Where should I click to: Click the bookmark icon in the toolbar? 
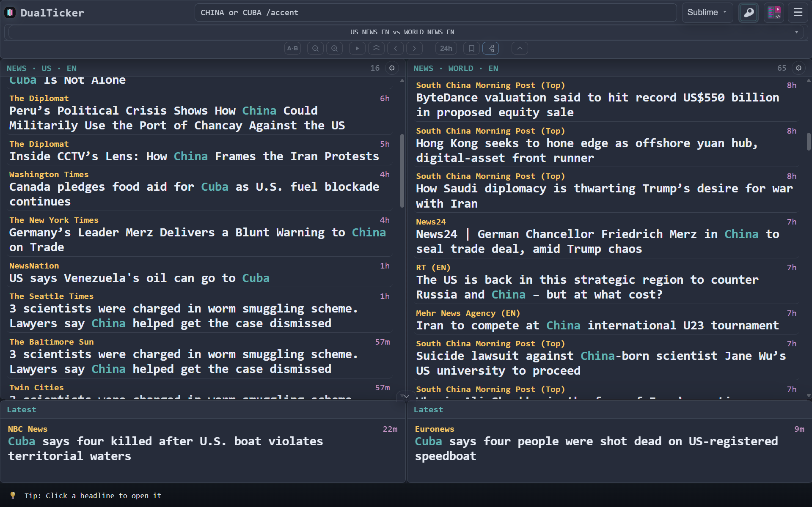point(471,48)
